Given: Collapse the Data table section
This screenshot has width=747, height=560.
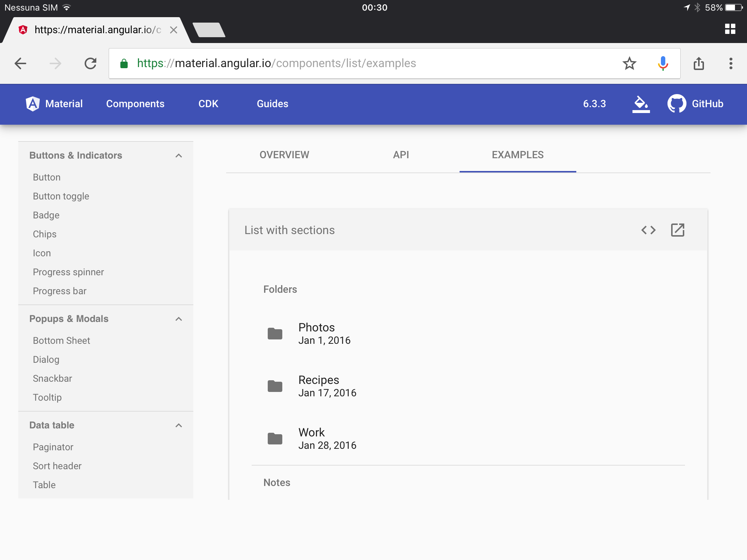Looking at the screenshot, I should click(x=178, y=425).
